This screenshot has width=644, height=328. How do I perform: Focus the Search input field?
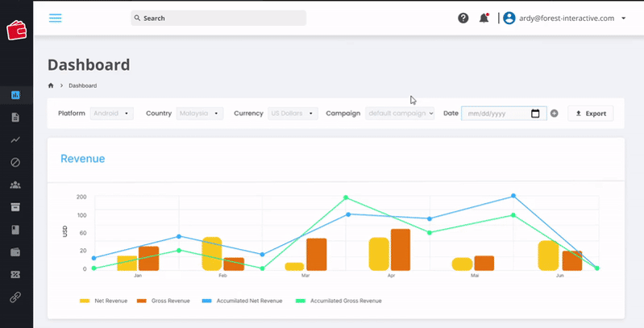tap(218, 18)
